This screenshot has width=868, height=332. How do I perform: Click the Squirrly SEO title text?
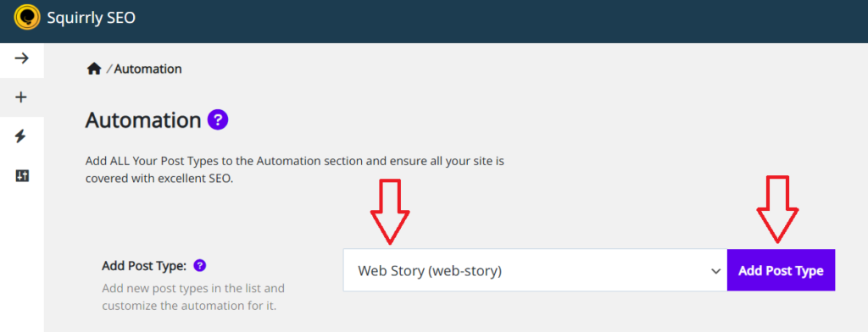(x=92, y=19)
